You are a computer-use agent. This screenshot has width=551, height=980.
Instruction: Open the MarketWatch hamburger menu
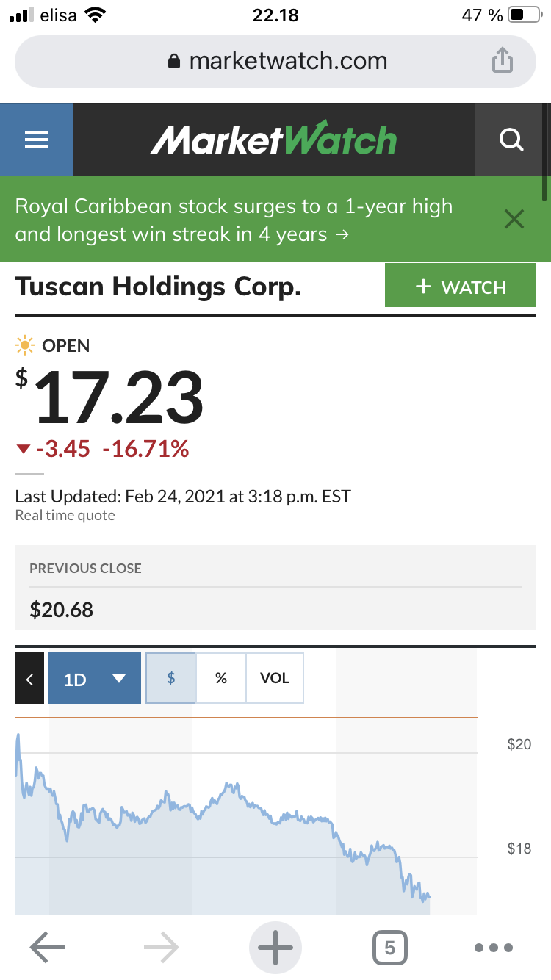(37, 140)
